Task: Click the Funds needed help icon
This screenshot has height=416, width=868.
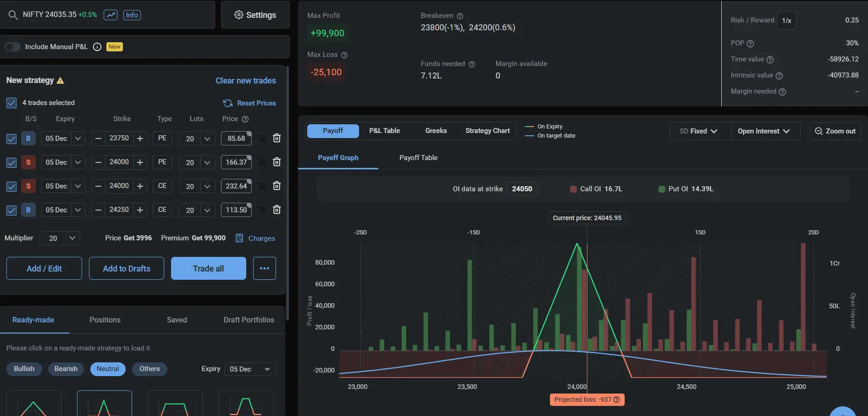Action: click(x=472, y=64)
